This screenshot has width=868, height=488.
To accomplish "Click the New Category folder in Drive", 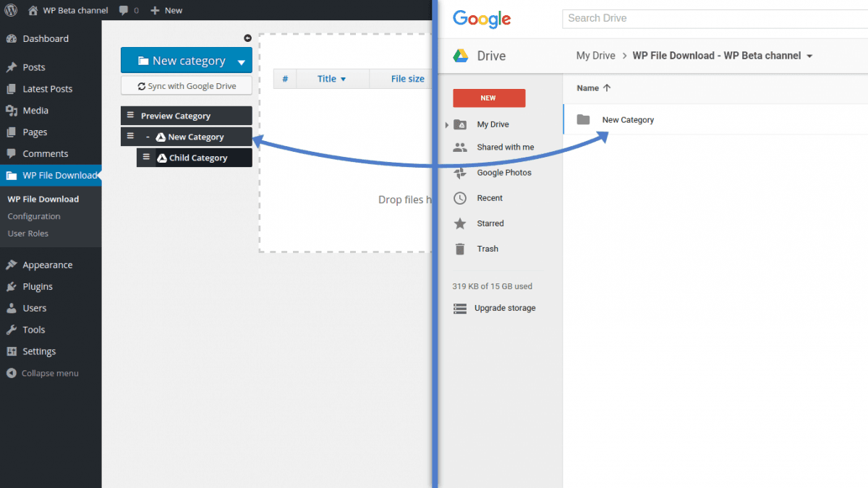I will 627,120.
